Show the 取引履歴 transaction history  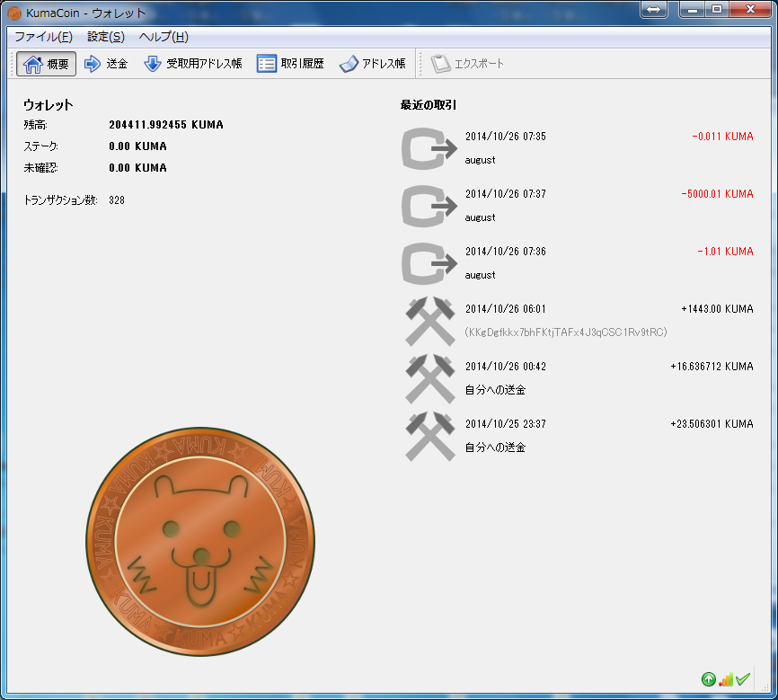(x=290, y=64)
